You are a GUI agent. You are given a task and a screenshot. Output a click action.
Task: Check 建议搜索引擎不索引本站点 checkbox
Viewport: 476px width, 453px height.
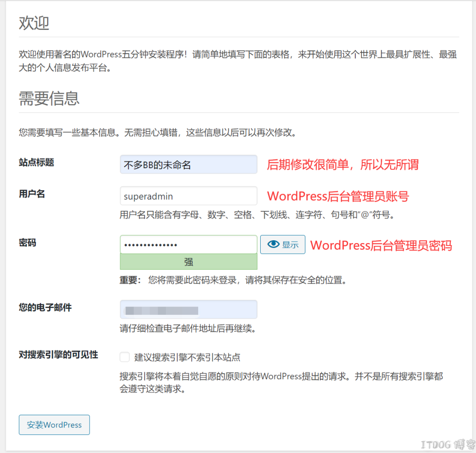point(124,357)
